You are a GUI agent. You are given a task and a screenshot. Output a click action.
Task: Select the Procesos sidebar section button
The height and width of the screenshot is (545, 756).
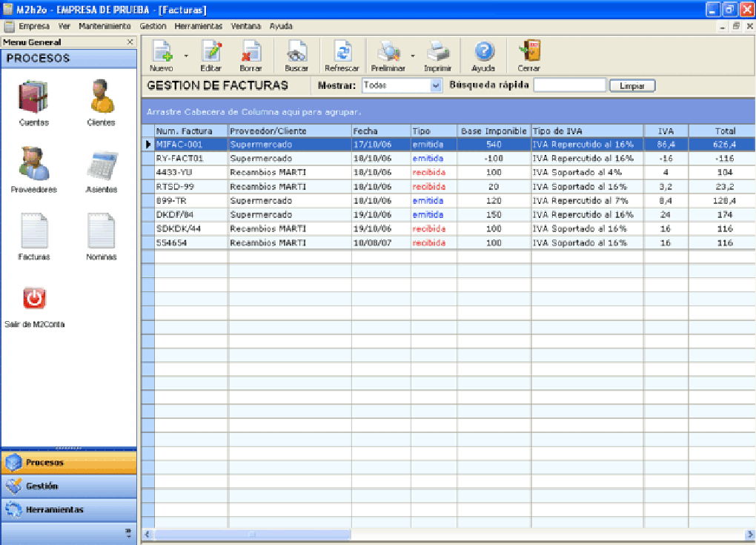point(69,462)
